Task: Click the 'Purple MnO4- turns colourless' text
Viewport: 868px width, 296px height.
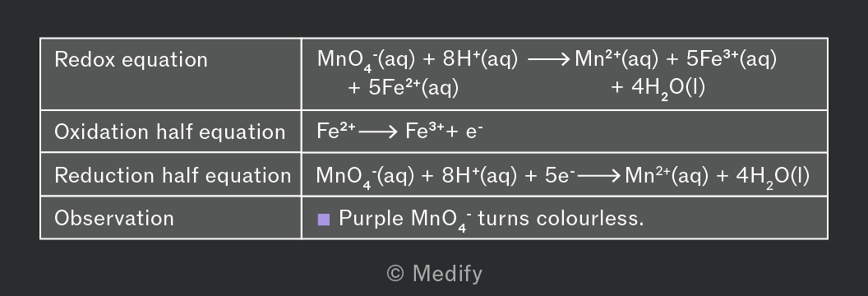Action: click(492, 219)
